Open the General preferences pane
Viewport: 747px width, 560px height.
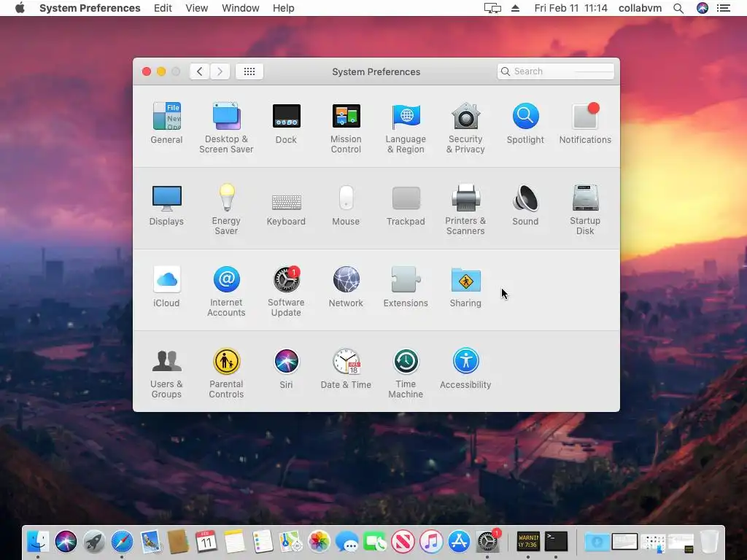166,123
